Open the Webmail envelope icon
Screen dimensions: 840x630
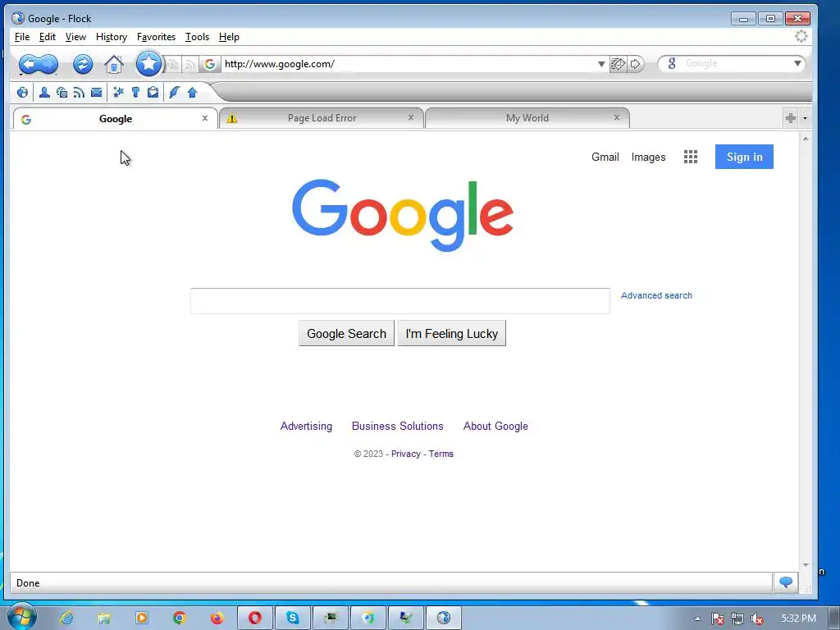click(97, 92)
